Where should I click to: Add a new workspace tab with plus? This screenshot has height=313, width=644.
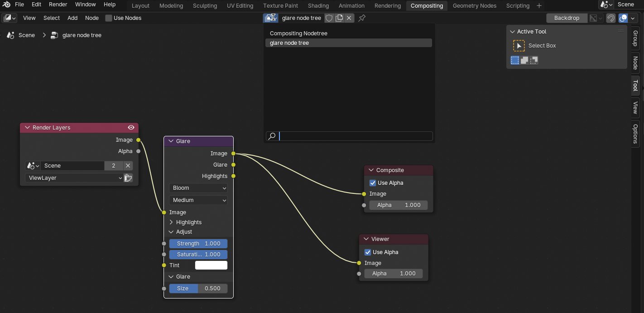point(539,5)
